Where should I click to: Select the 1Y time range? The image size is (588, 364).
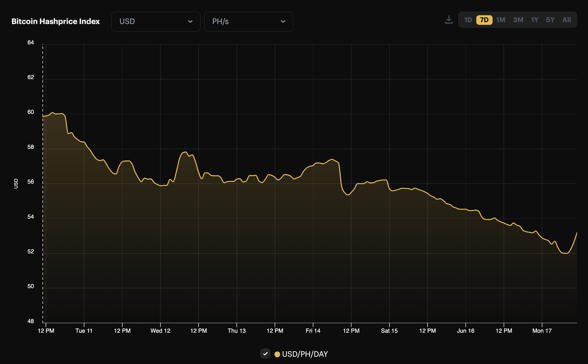534,20
